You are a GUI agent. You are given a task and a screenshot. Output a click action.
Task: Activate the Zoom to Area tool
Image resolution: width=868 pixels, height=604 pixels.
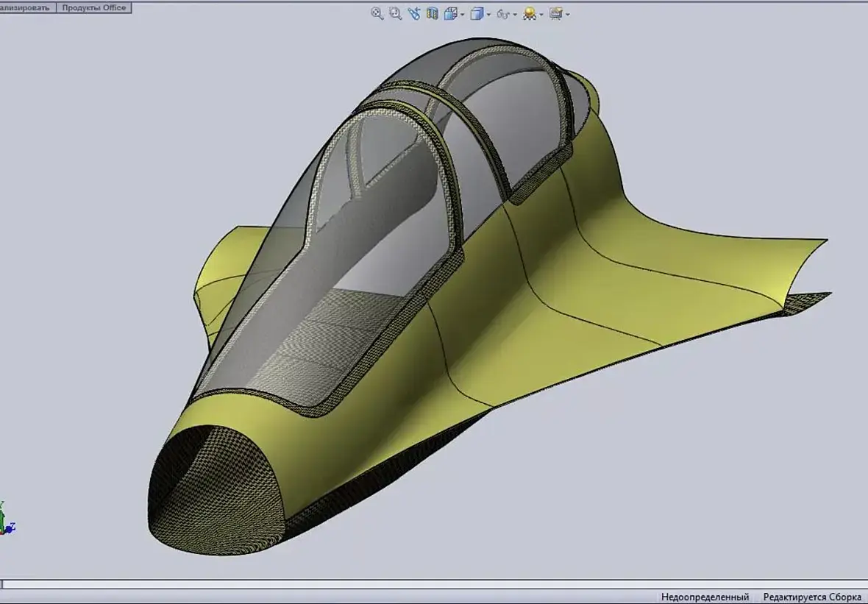pyautogui.click(x=395, y=14)
